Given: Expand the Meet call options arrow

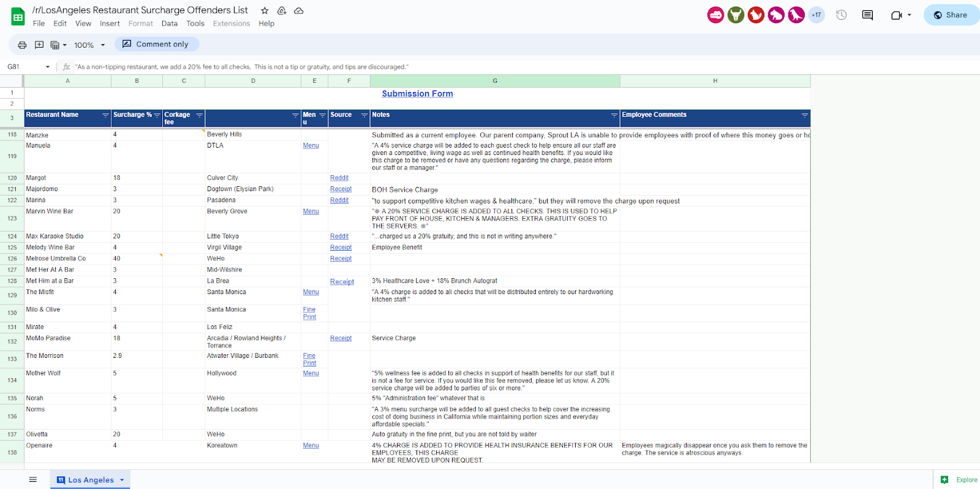Looking at the screenshot, I should 910,15.
